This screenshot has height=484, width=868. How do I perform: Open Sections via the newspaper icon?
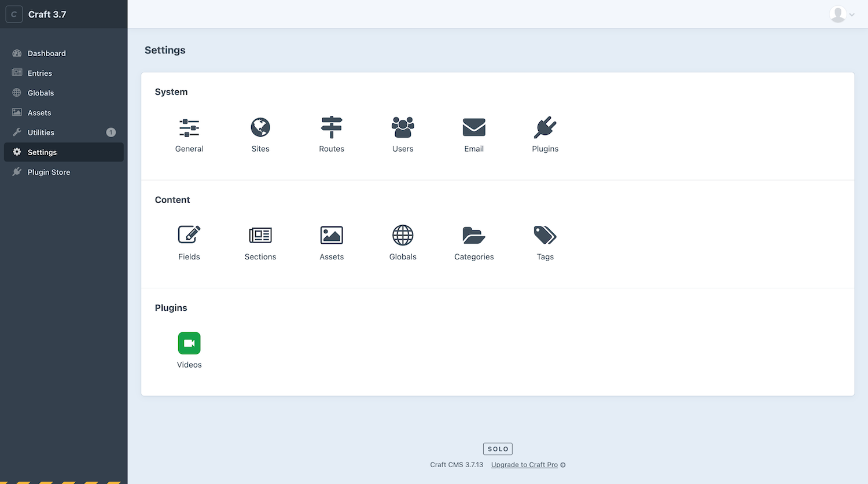click(x=260, y=235)
